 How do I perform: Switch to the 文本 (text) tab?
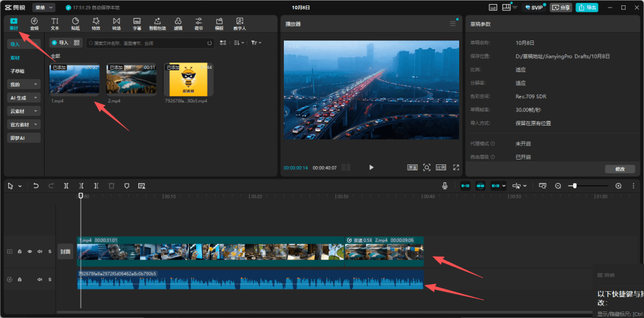(x=55, y=24)
